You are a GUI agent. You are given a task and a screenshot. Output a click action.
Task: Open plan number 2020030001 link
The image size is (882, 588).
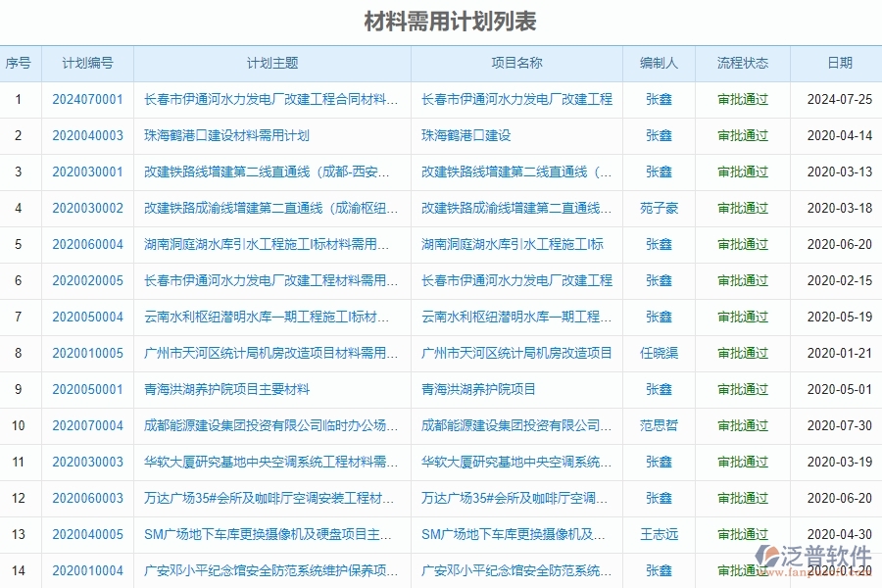pos(86,171)
